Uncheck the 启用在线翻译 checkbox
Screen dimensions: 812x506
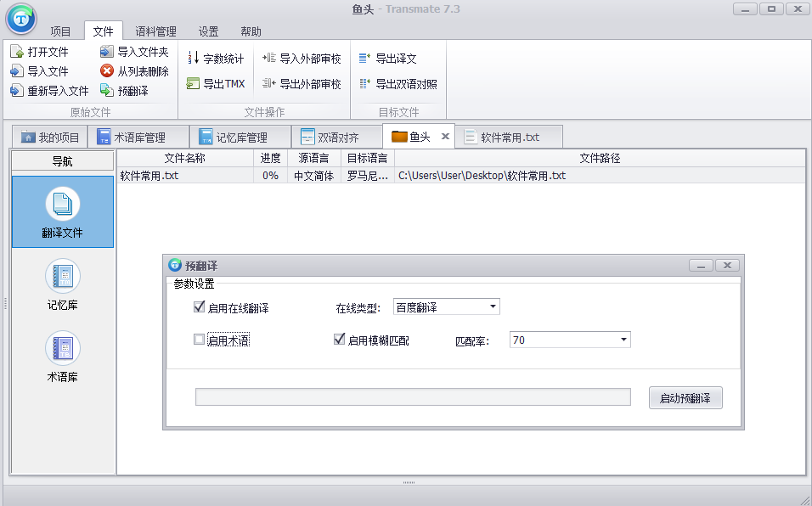pyautogui.click(x=200, y=307)
